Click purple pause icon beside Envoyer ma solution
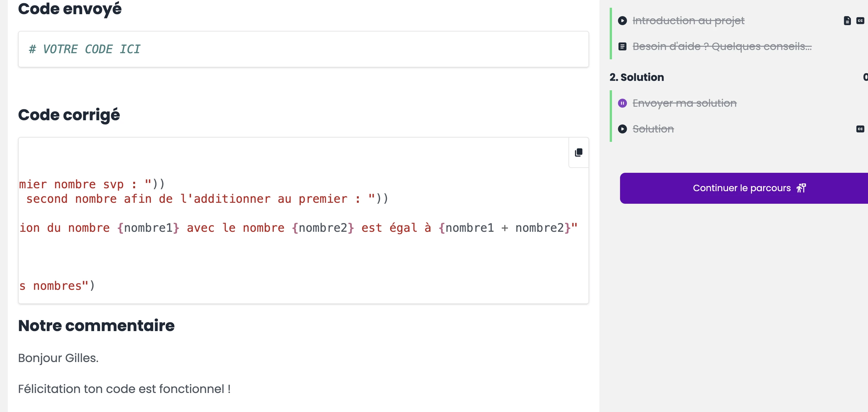Screen dimensions: 868x412 click(x=622, y=103)
